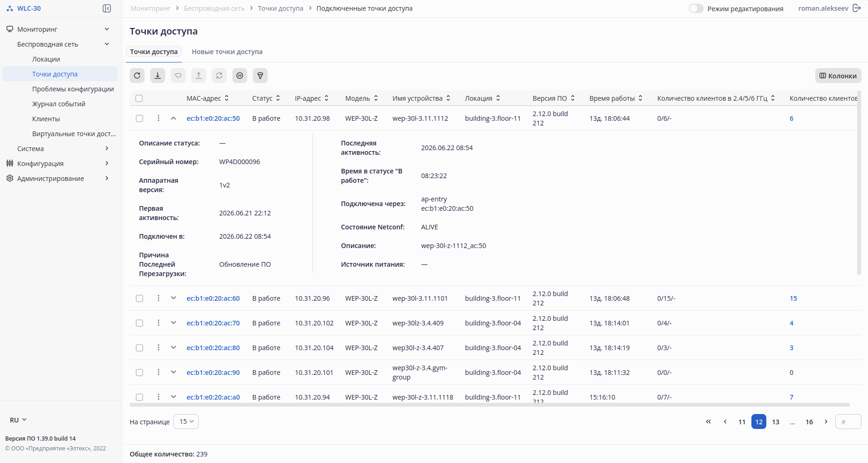Screen dimensions: 868x463
Task: Open actions menu for row ec:b1:e0:20:ac:50
Action: coord(159,118)
